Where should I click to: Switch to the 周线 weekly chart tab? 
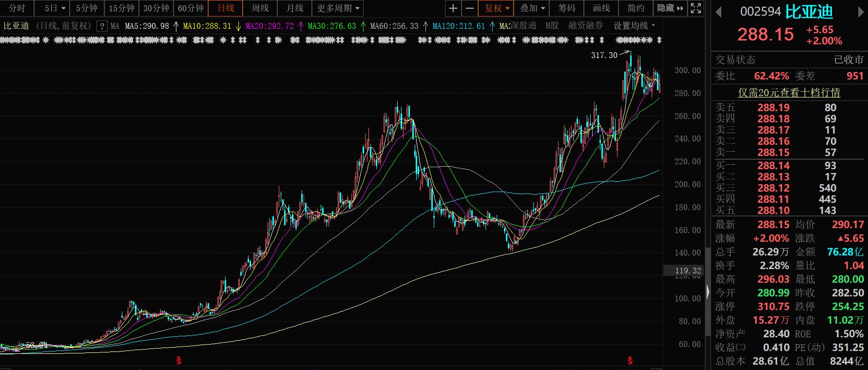[x=260, y=8]
